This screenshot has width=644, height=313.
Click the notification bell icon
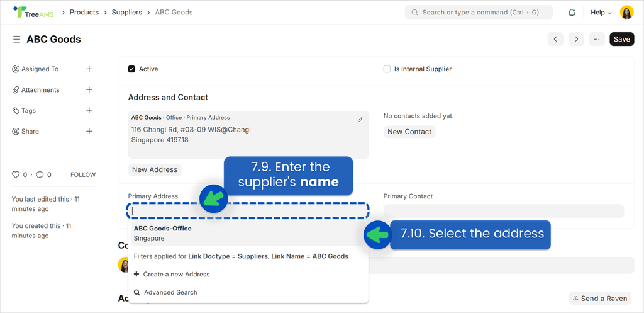(572, 13)
